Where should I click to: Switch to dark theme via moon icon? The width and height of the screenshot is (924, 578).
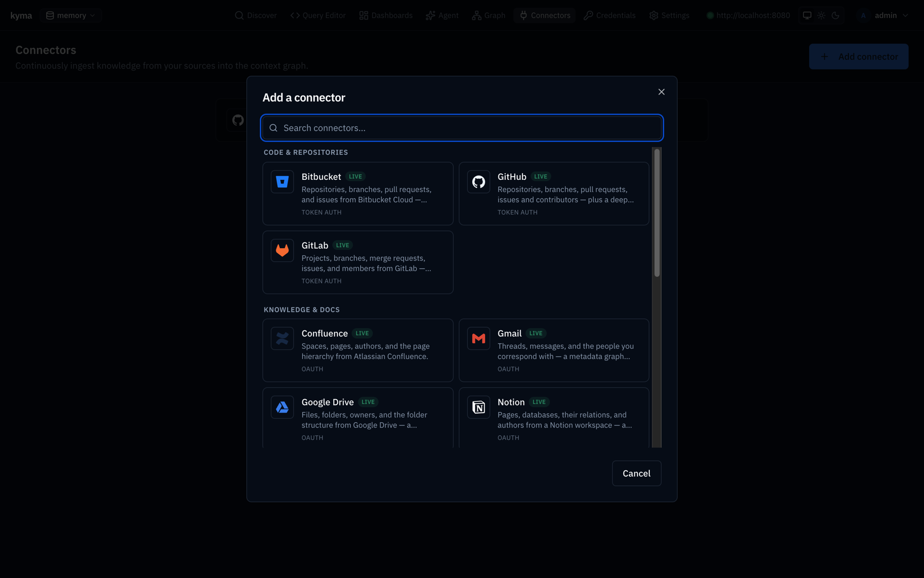pyautogui.click(x=836, y=15)
